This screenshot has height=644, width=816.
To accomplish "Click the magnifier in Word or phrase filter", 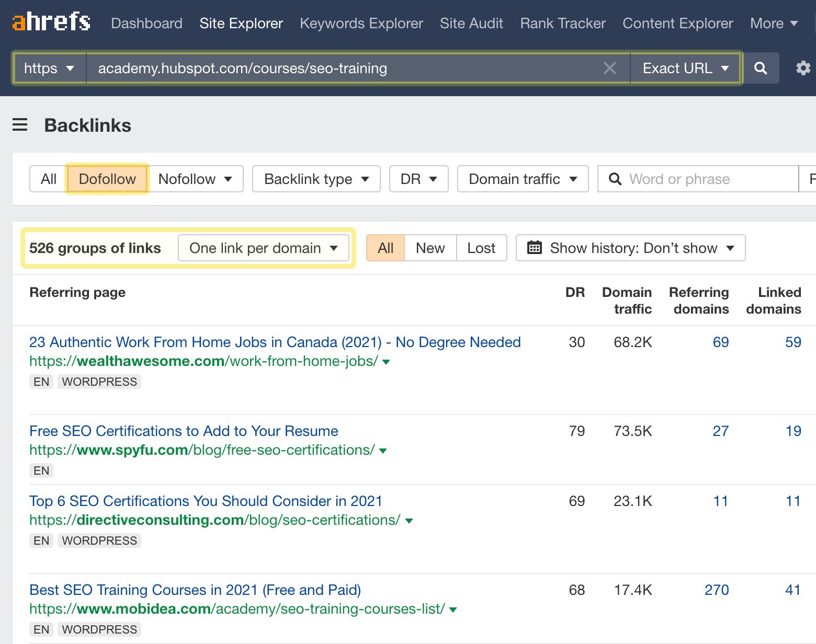I will pyautogui.click(x=615, y=179).
